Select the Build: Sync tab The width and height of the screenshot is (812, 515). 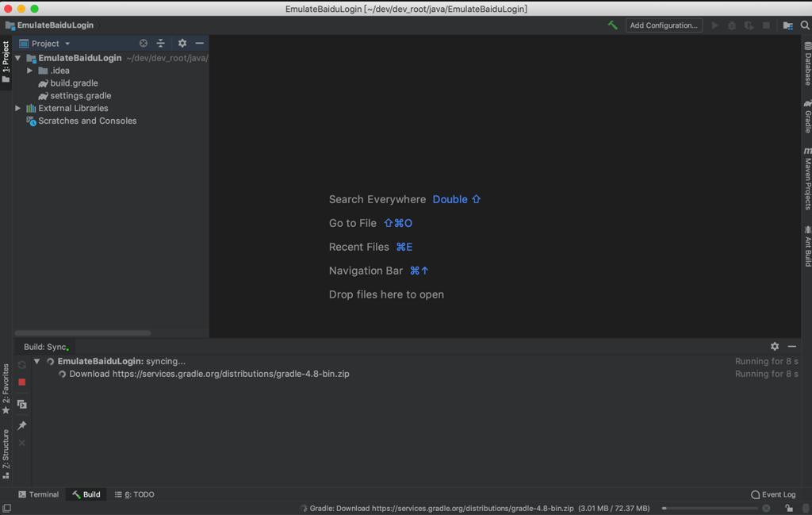(45, 347)
